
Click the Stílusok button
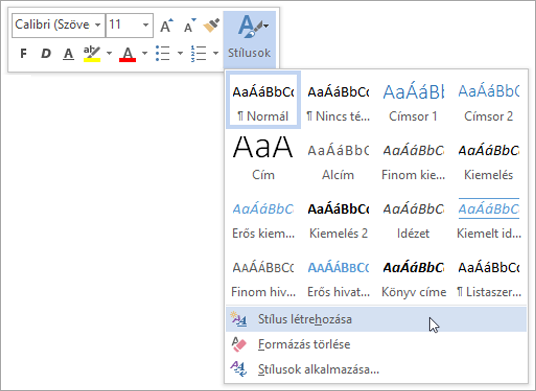(250, 39)
